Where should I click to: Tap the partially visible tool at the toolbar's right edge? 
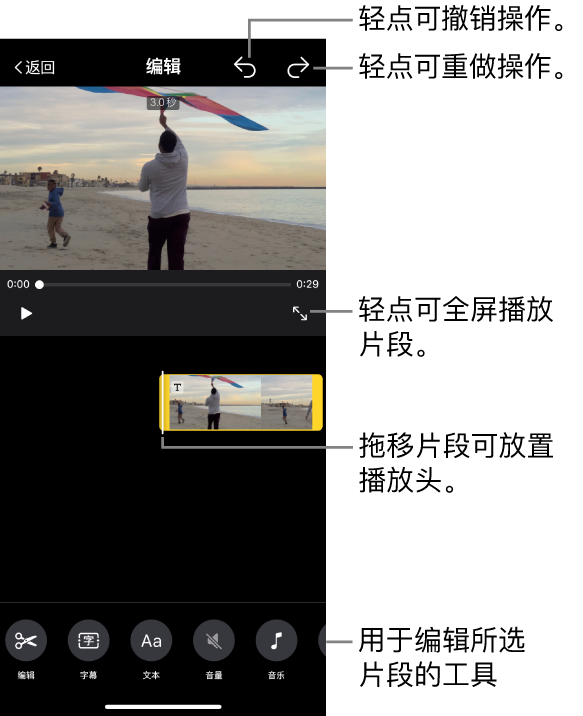(x=322, y=641)
